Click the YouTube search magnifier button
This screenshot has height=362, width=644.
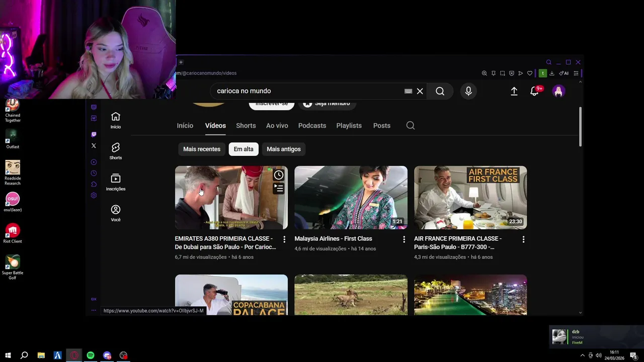(440, 91)
